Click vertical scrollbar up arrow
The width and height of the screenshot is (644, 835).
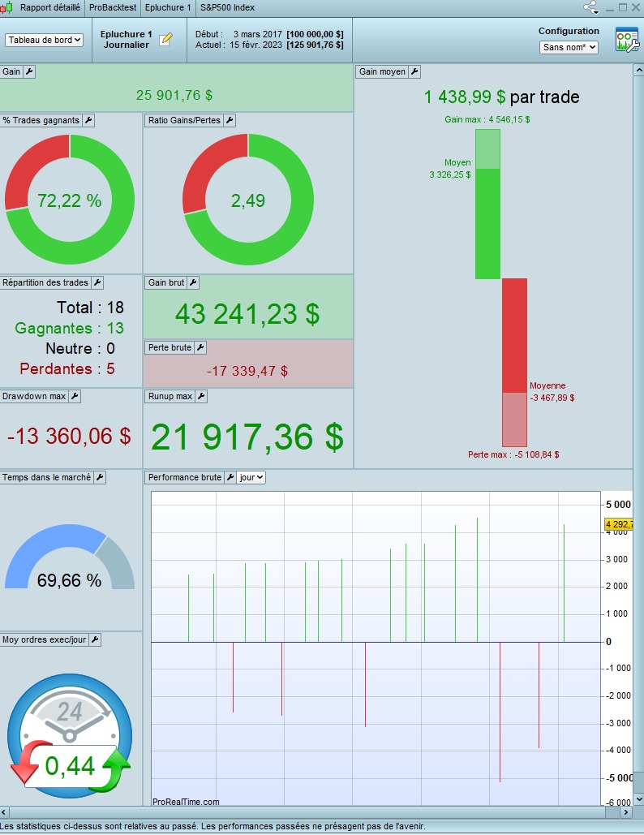[638, 71]
